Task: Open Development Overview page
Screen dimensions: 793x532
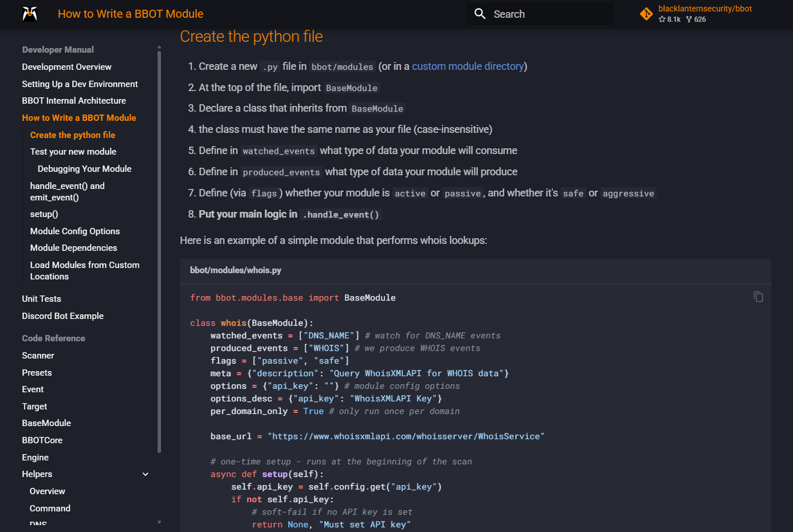Action: tap(66, 67)
